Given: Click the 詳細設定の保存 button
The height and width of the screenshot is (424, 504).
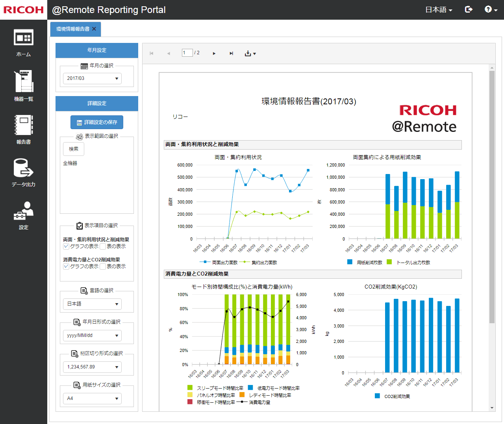Looking at the screenshot, I should tap(97, 122).
